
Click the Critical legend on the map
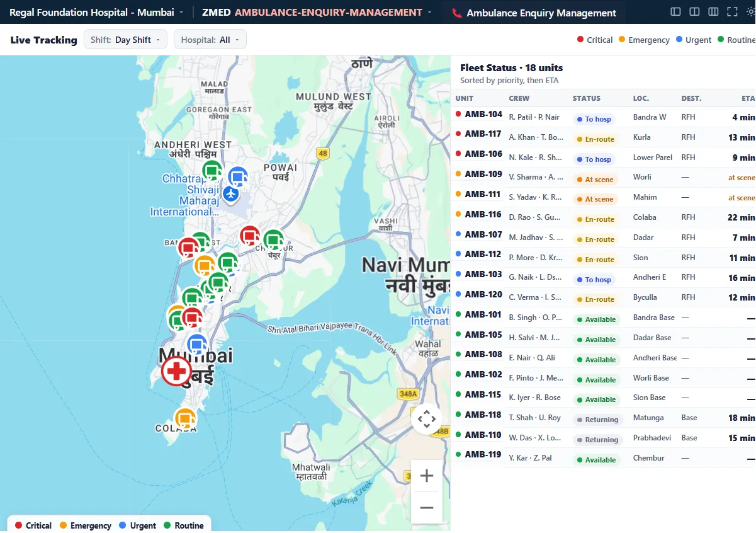point(33,525)
